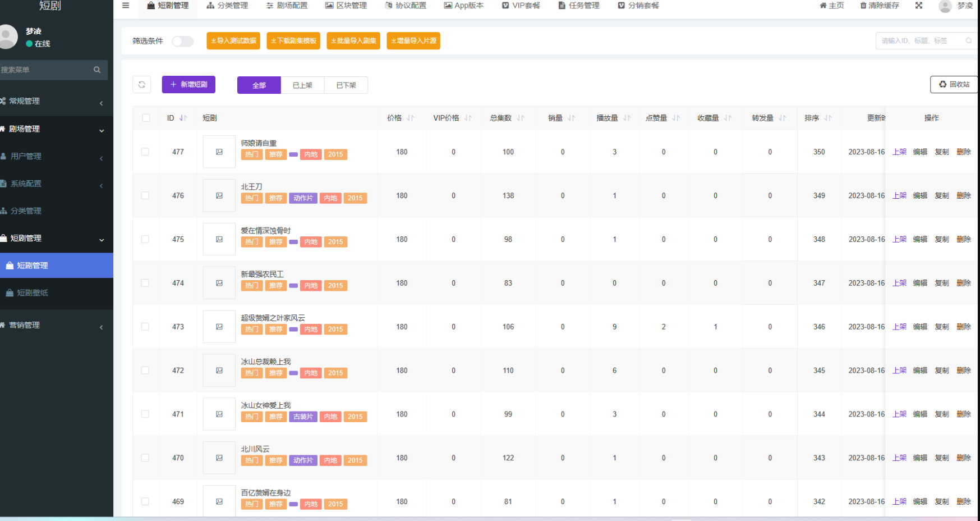
Task: Click the 清除缓存 trash icon
Action: [x=863, y=6]
